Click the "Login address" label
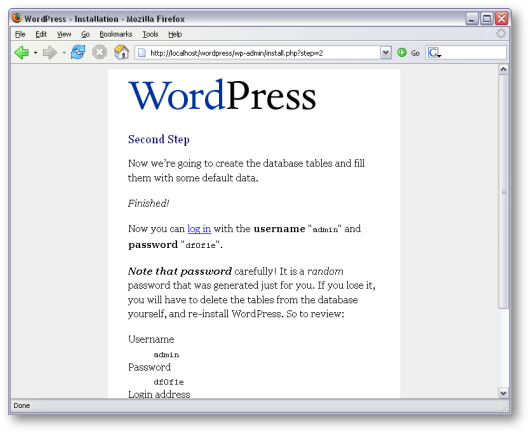The width and height of the screenshot is (530, 433). click(x=159, y=394)
